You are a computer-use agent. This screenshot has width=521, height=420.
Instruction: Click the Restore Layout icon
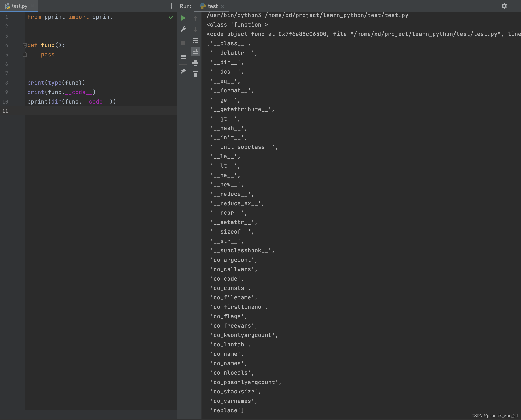point(183,57)
